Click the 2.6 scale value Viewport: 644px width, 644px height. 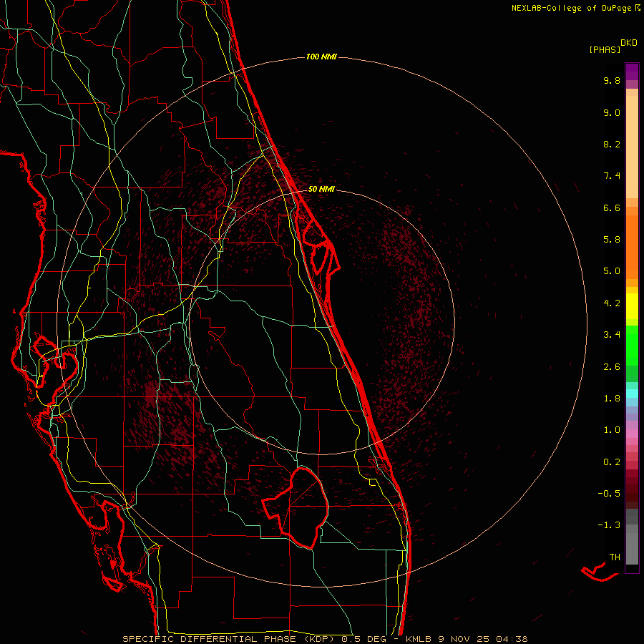click(612, 367)
